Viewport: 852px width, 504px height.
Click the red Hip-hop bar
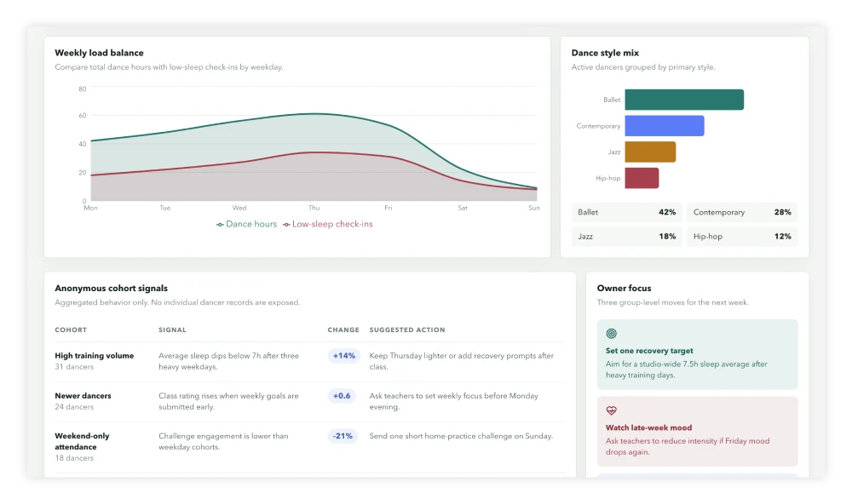click(x=642, y=178)
